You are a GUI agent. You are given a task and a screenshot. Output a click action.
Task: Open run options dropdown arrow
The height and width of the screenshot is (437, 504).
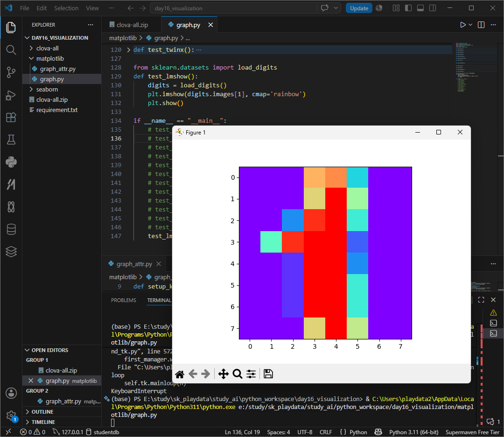[x=470, y=25]
